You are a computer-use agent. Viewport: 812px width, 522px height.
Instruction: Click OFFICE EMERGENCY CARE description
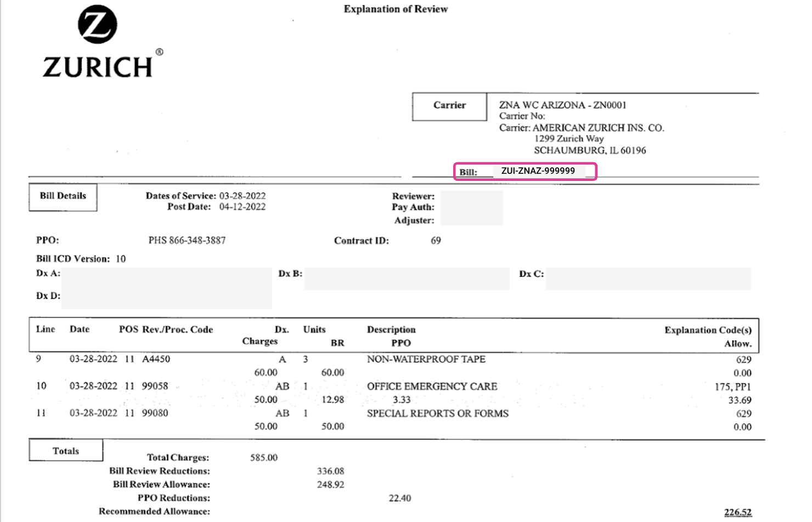[432, 386]
